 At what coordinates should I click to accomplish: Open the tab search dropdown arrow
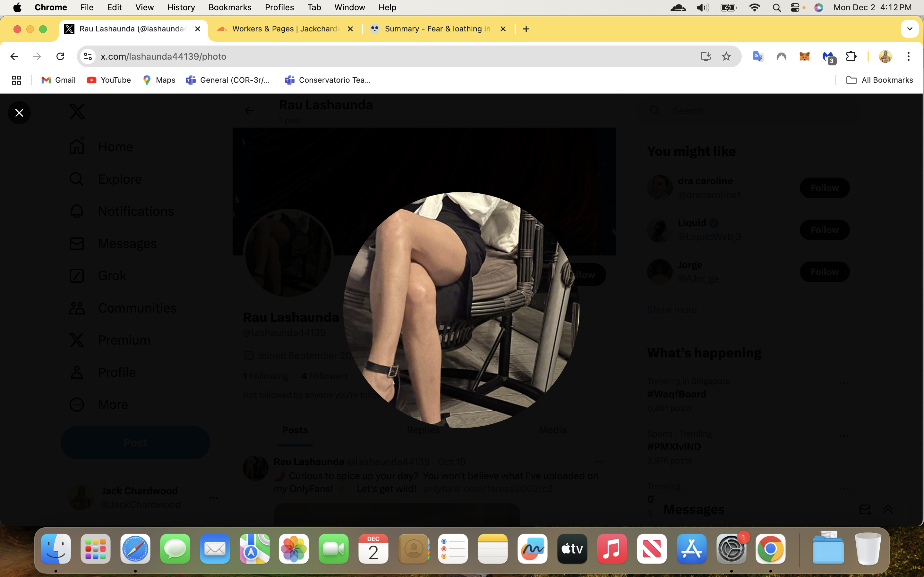tap(910, 29)
